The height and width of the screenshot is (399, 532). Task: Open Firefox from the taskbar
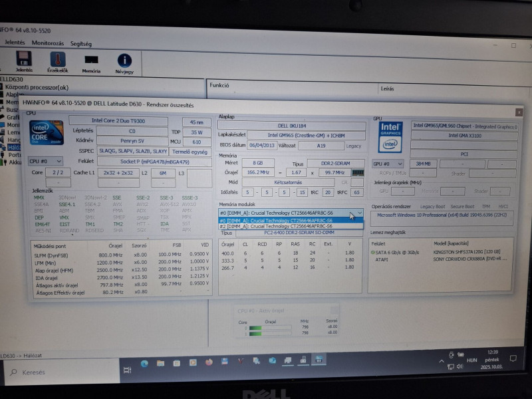(x=209, y=362)
